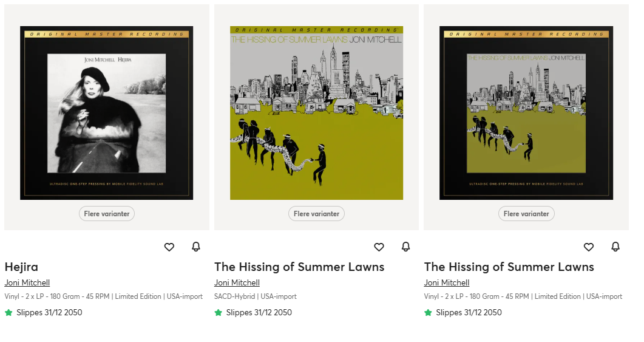Click the Hejira album cover image
644x342 pixels.
coord(107,113)
